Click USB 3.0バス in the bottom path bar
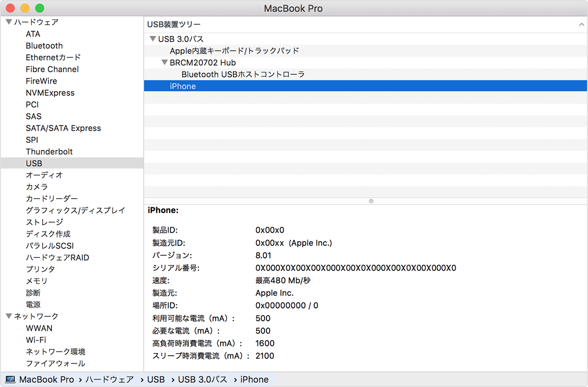 203,380
